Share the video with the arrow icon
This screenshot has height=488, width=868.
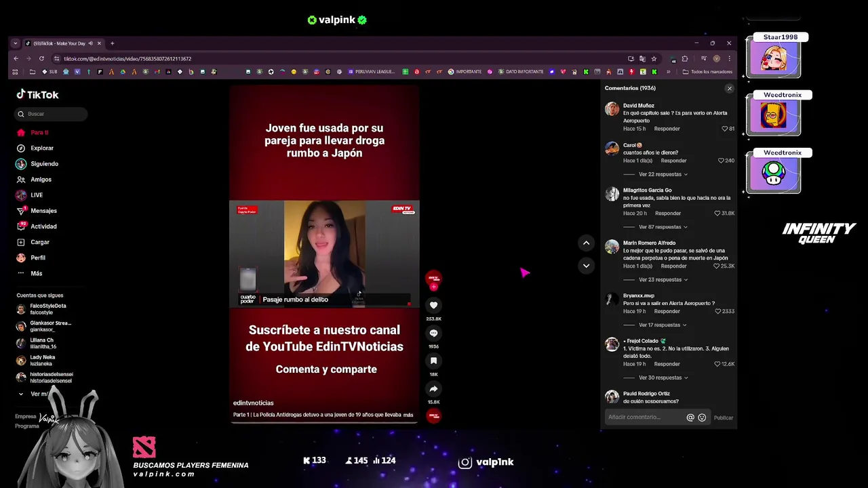(433, 388)
